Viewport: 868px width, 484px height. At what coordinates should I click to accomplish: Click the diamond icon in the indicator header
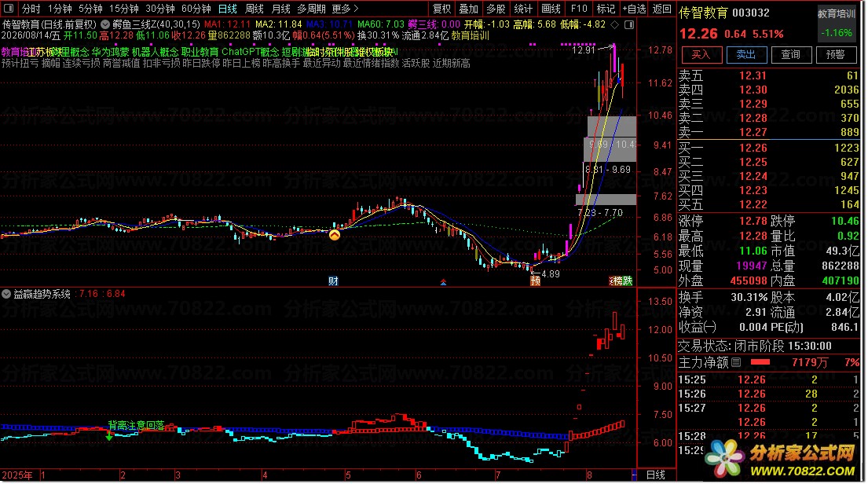(x=615, y=24)
